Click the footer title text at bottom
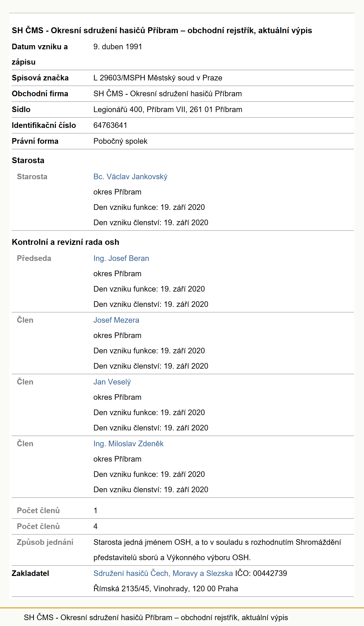The image size is (364, 626). [x=156, y=617]
